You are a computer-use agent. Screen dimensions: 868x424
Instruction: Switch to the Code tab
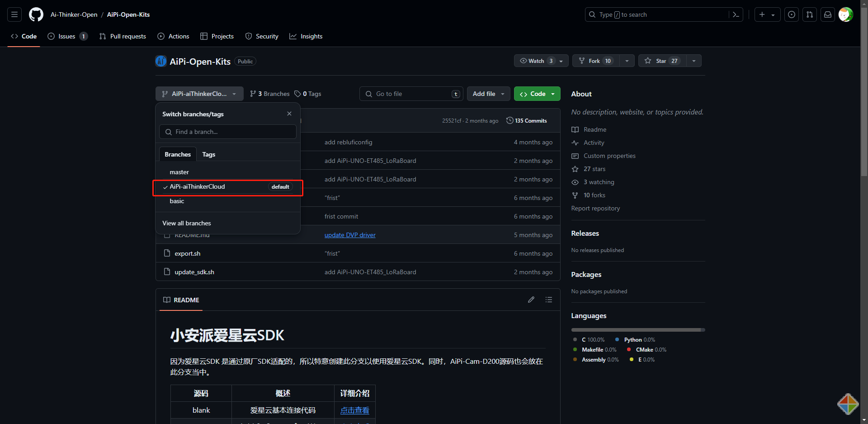[24, 36]
